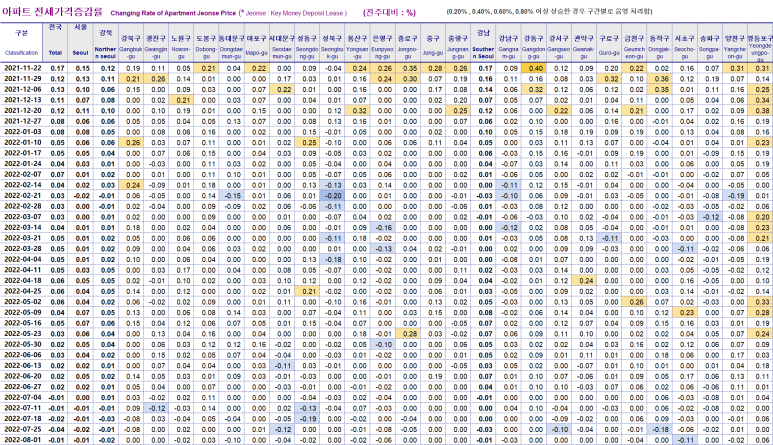The image size is (773, 445).
Task: Click the Yeongdeungpo-gu column header
Action: 760,42
